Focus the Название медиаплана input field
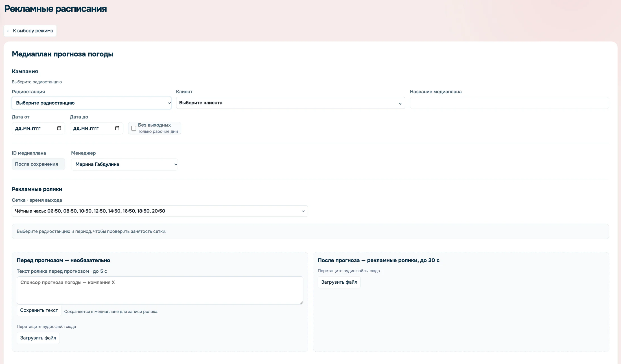Viewport: 621px width, 364px height. click(x=509, y=103)
